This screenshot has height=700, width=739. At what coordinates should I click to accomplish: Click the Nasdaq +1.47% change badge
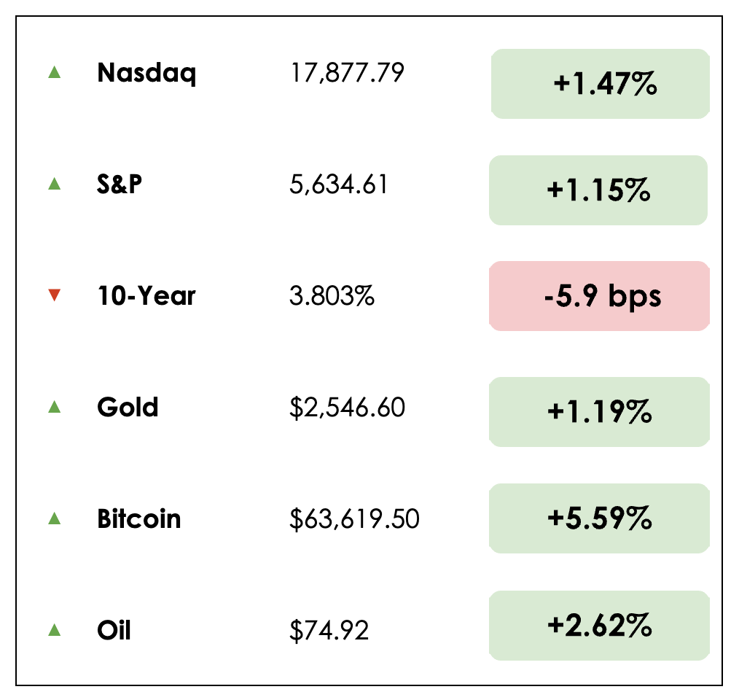point(600,84)
